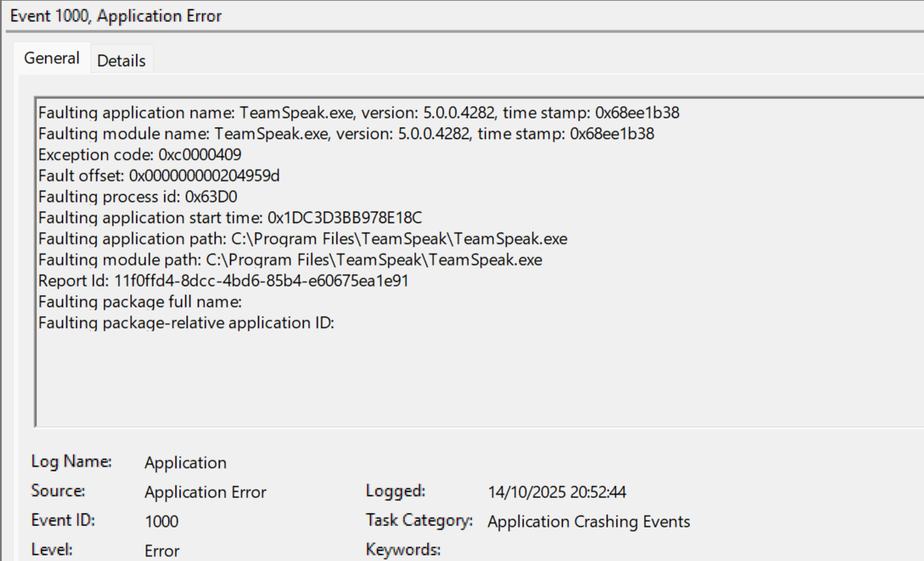Click the Faulting module name line
The width and height of the screenshot is (924, 561).
click(x=346, y=134)
